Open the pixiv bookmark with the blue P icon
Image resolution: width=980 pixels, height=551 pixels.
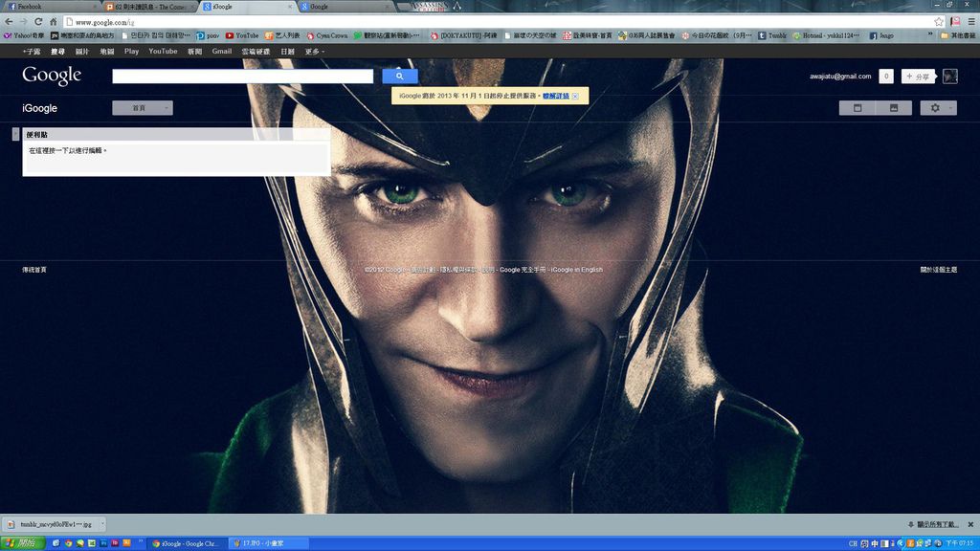pyautogui.click(x=208, y=35)
